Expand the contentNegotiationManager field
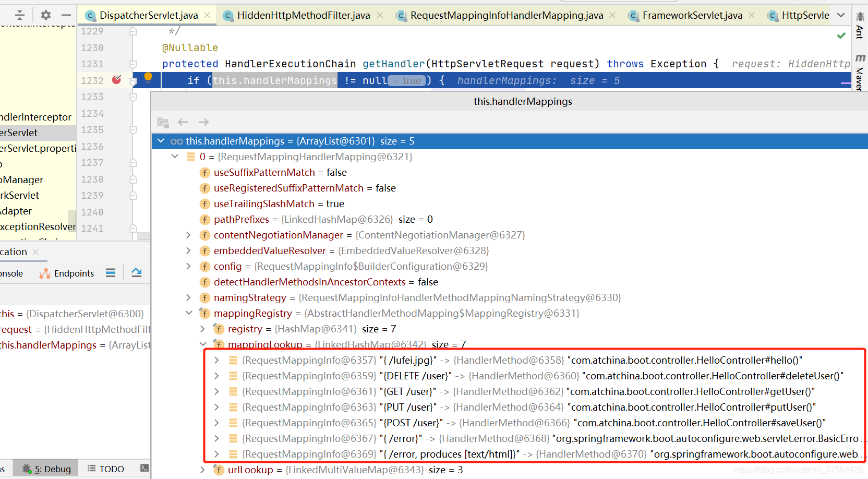 click(x=189, y=235)
